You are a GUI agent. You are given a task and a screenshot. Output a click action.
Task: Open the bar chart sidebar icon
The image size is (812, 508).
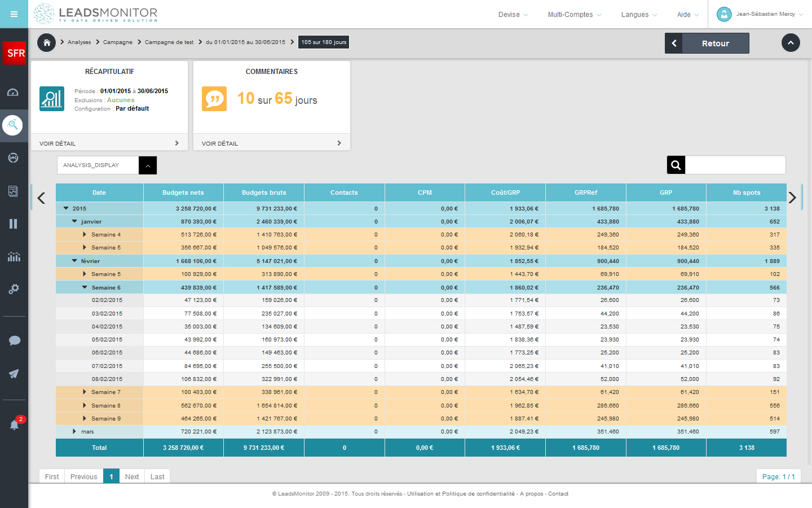click(14, 257)
